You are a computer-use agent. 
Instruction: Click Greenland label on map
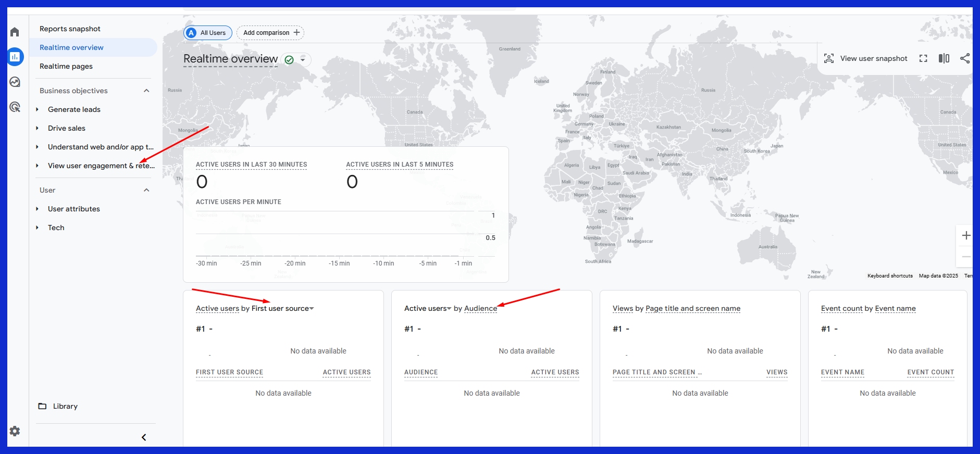pos(510,49)
